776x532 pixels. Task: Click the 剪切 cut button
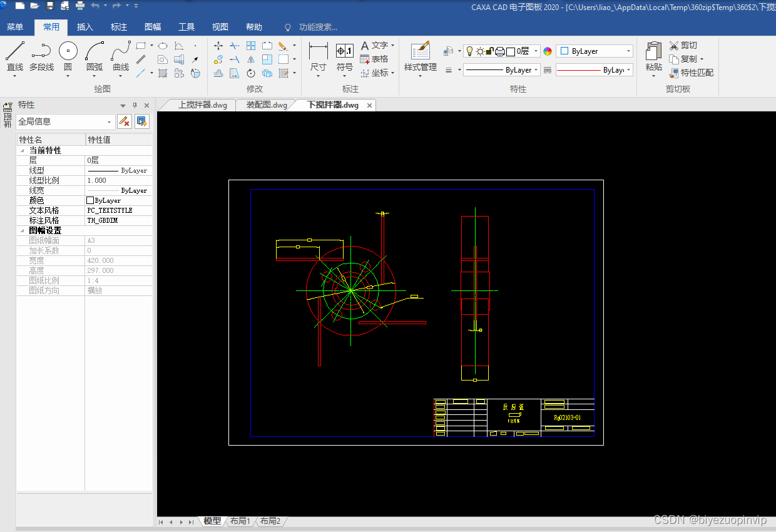[x=683, y=46]
